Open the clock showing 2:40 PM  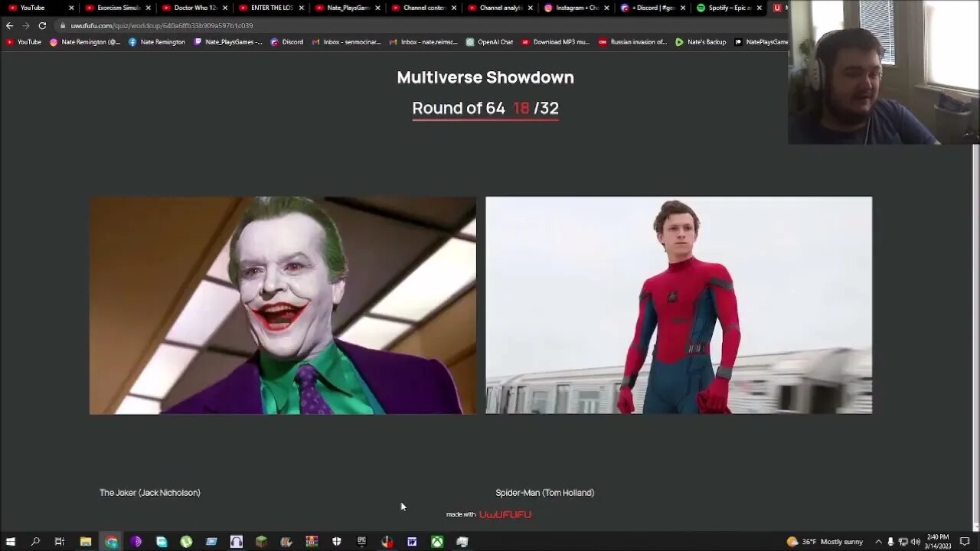pos(938,542)
